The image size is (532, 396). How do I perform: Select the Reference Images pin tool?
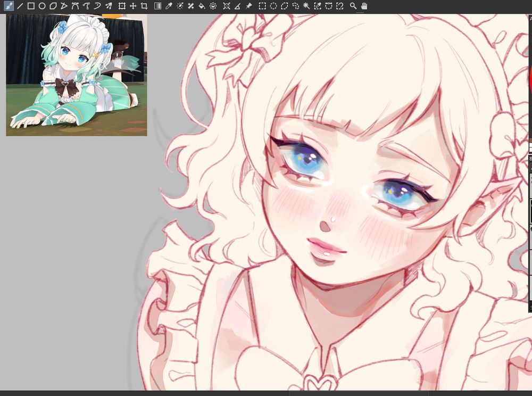coord(248,6)
